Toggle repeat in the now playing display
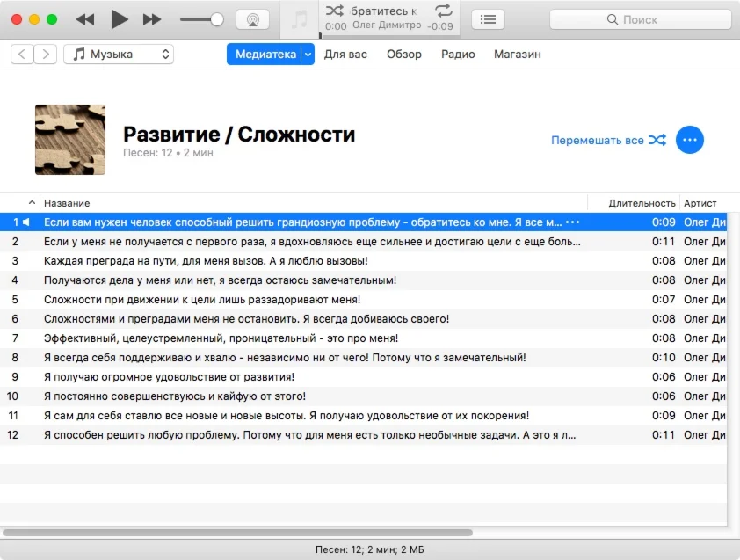The height and width of the screenshot is (560, 740). point(444,11)
